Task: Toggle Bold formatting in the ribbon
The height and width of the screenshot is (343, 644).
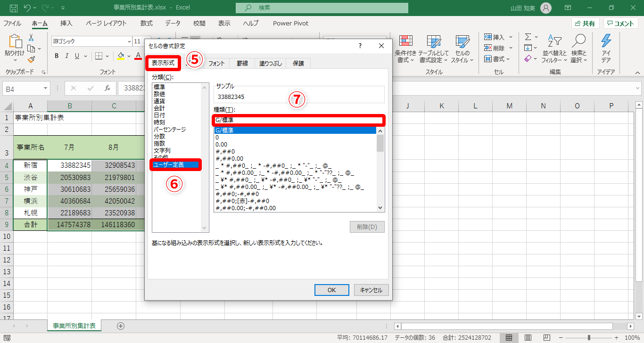Action: [x=56, y=56]
